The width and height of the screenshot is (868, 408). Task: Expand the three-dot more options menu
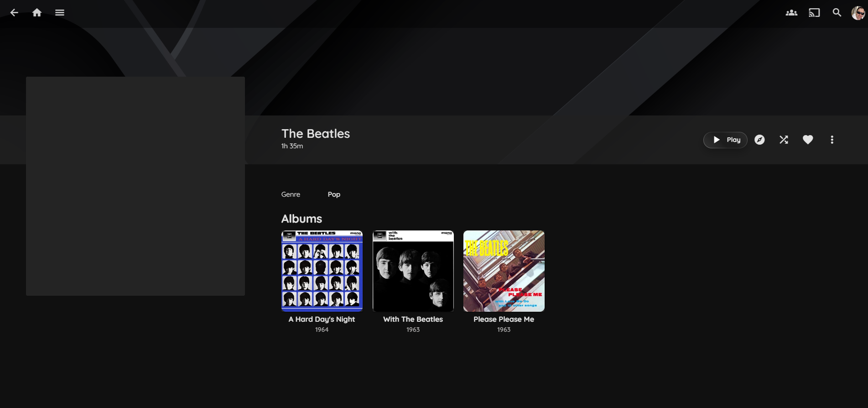point(832,140)
